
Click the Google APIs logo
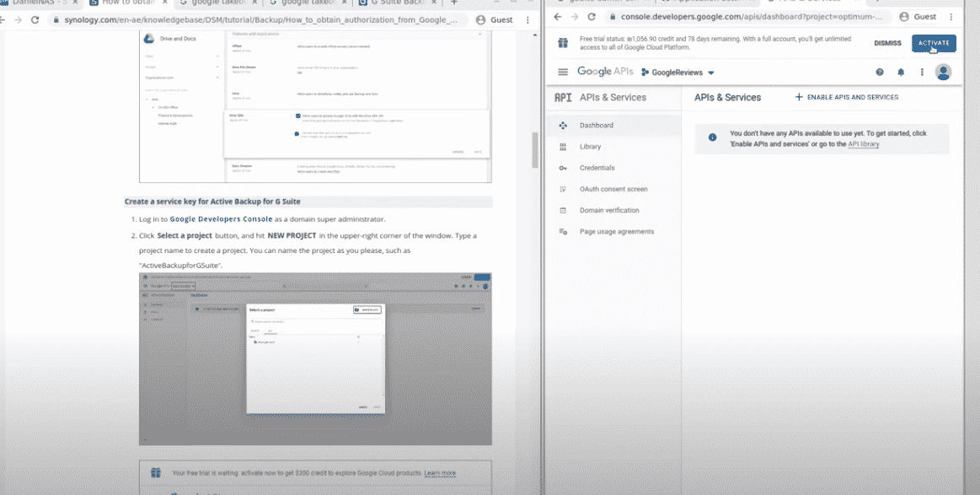[605, 72]
